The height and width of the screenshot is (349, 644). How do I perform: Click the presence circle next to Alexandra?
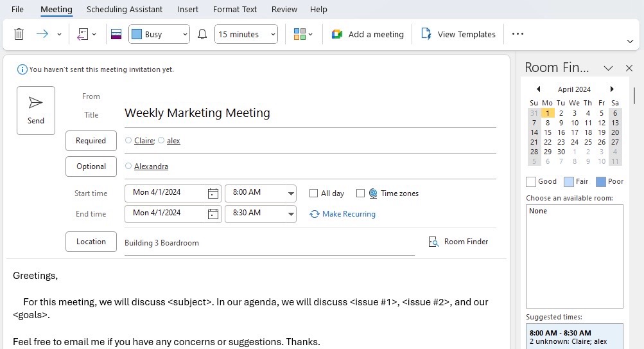point(128,166)
